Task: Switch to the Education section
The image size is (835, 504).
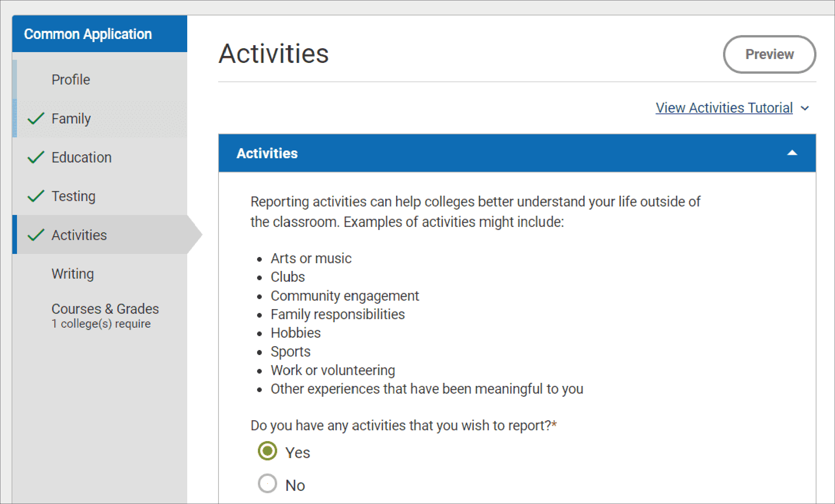Action: tap(81, 157)
